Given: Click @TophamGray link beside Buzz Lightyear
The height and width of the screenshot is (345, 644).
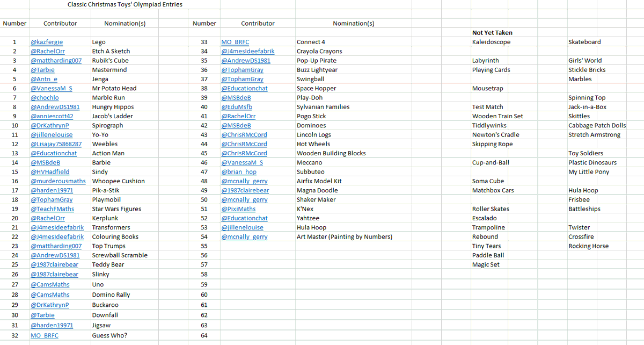Looking at the screenshot, I should click(x=243, y=70).
